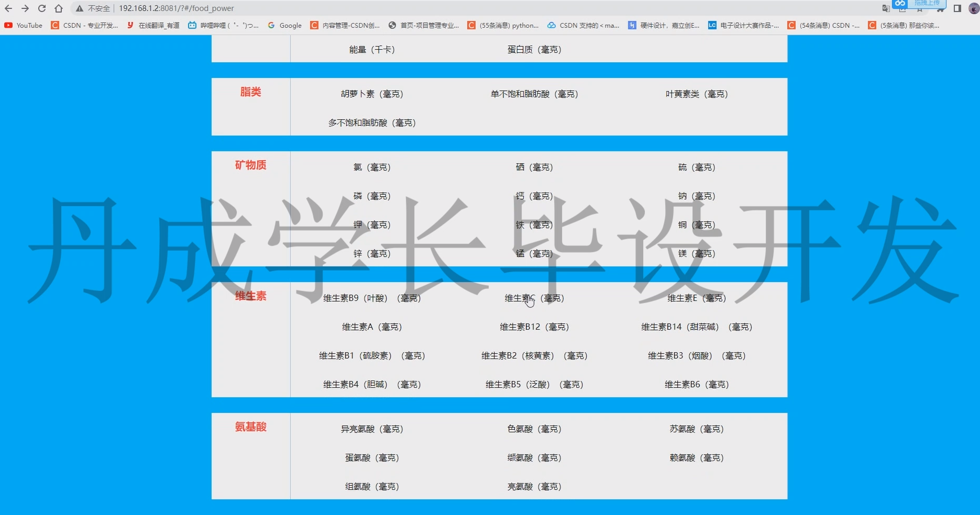Open the 首页-项目管理专业 bookmark
This screenshot has height=515, width=980.
pyautogui.click(x=424, y=25)
